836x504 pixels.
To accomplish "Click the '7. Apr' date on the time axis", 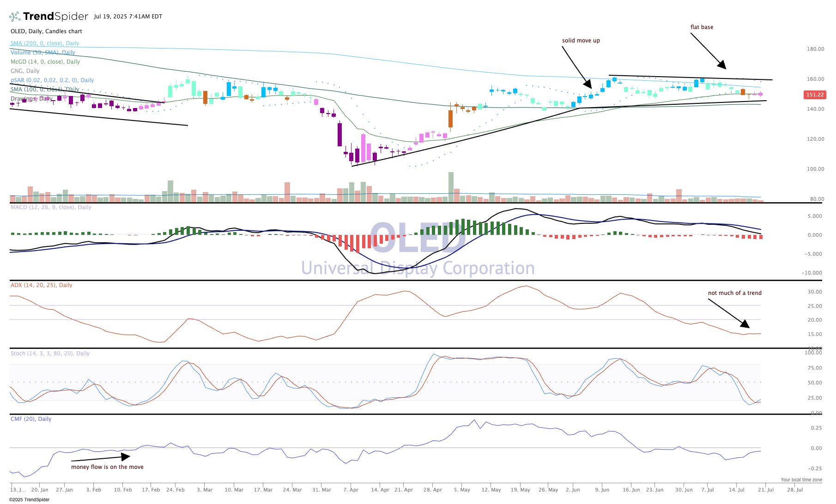I will pyautogui.click(x=351, y=490).
